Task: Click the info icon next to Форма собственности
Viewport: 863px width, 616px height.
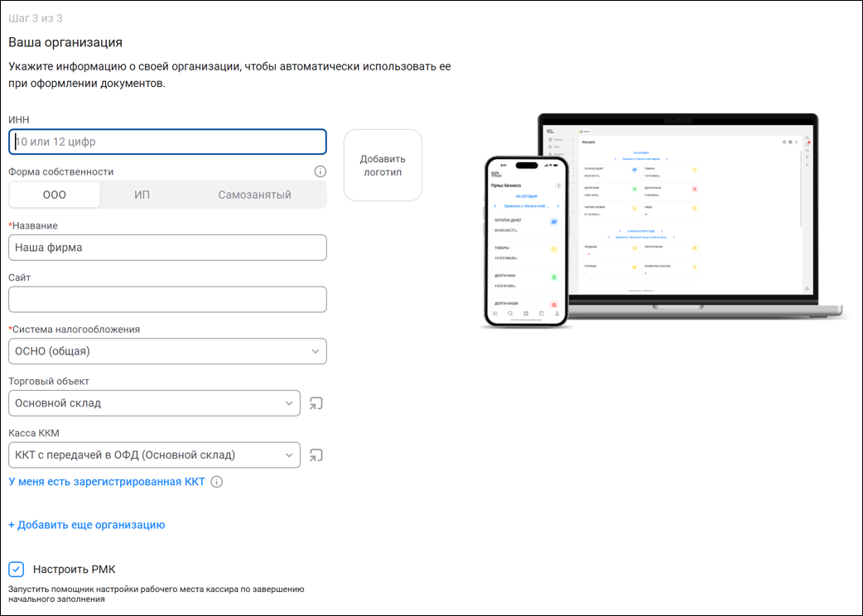Action: [x=320, y=171]
